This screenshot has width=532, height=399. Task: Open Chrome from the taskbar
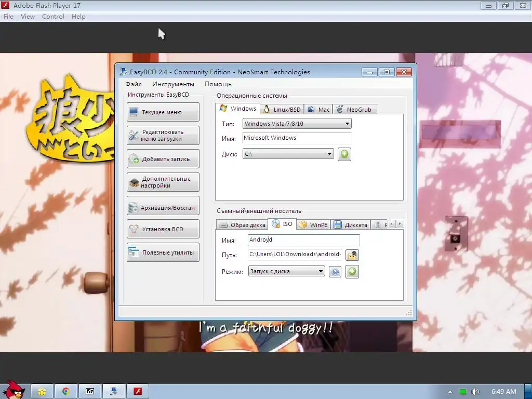coord(66,392)
